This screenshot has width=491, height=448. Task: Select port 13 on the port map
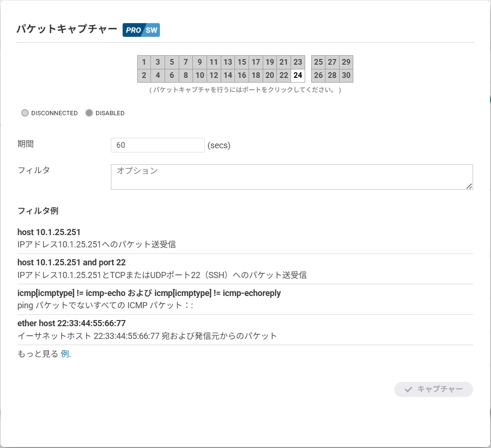coord(228,62)
